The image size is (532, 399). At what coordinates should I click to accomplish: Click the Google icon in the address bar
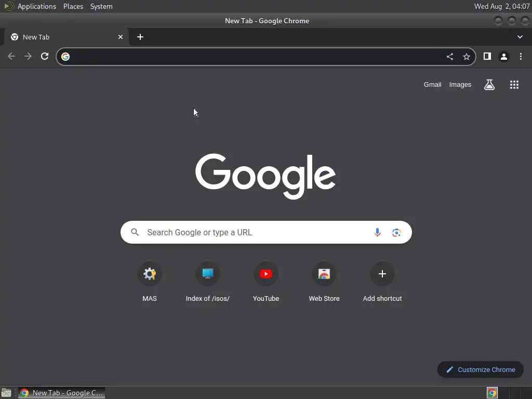pyautogui.click(x=65, y=57)
